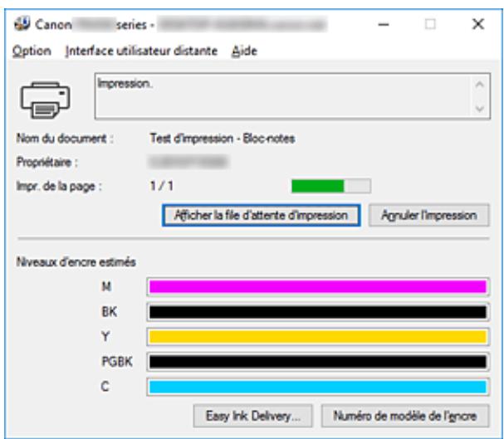
Task: Click the PGBK ink label
Action: tap(117, 362)
